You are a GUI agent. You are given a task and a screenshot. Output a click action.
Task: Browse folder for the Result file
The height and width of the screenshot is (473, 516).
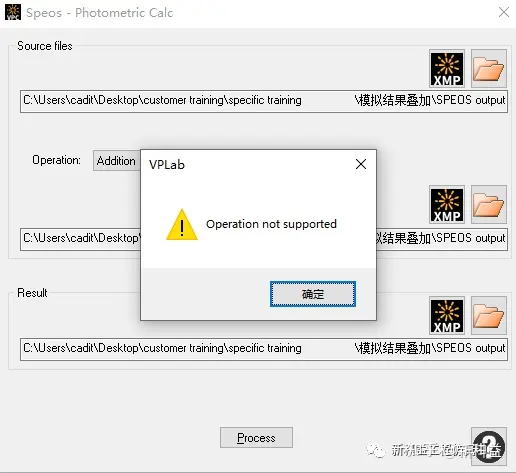[489, 315]
